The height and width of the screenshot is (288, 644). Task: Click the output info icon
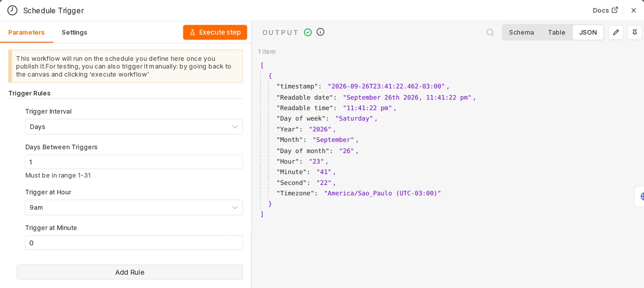point(320,32)
